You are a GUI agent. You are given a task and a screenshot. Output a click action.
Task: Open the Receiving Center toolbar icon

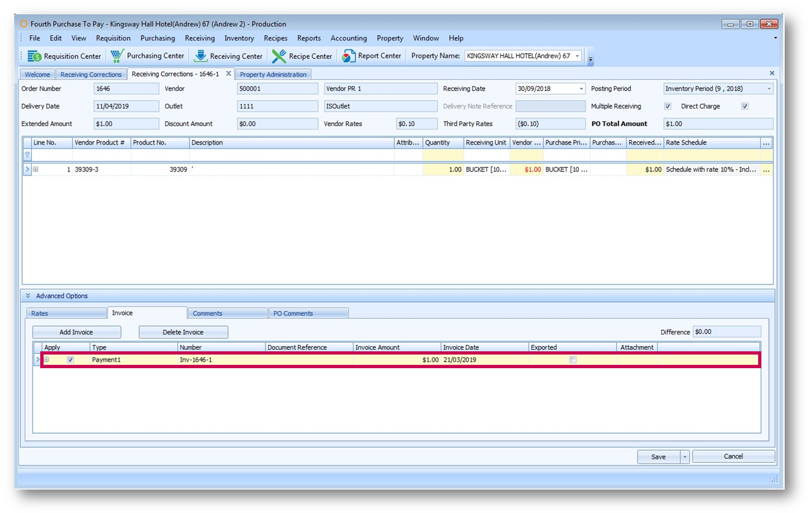pyautogui.click(x=201, y=56)
